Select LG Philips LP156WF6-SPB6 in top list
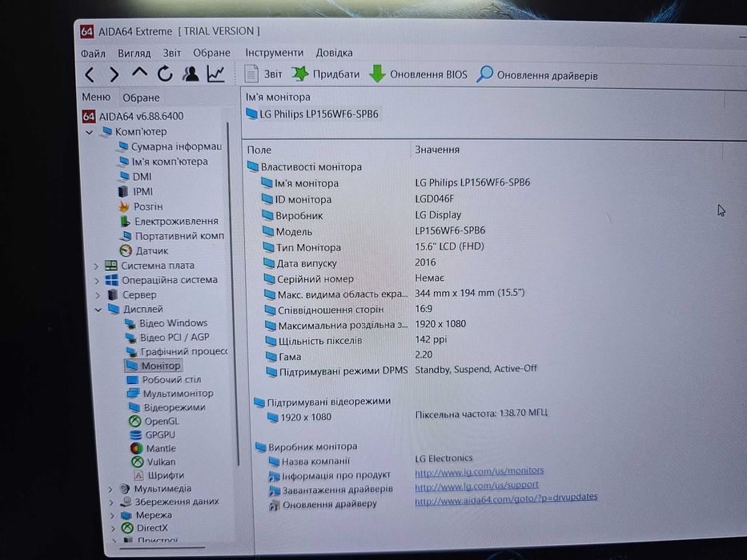747x560 pixels. 312,114
